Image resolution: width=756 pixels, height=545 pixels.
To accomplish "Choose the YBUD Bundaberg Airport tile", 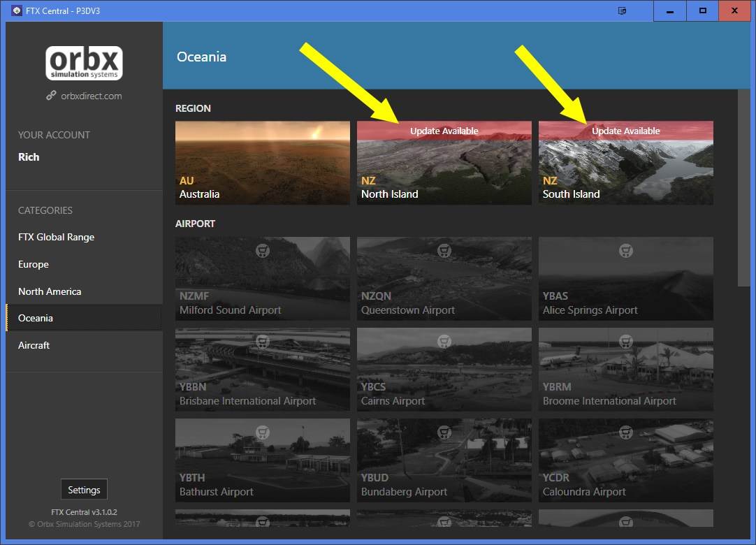I will coord(444,460).
